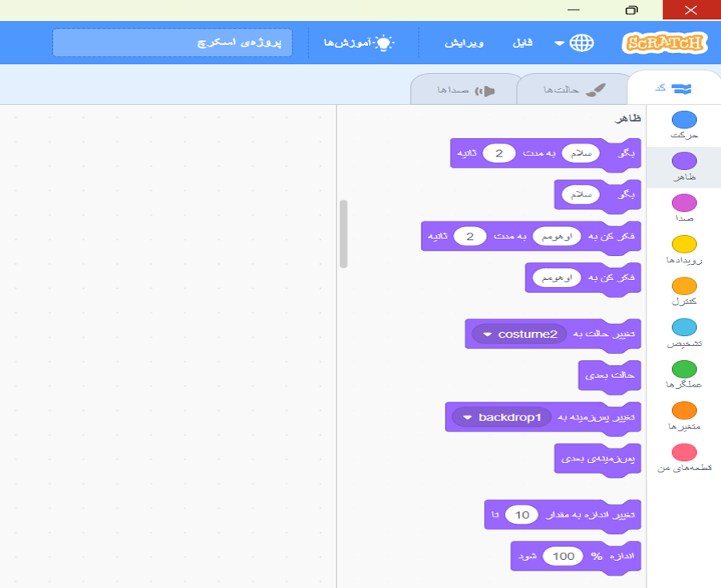
Task: Switch to the کد (Code) tab
Action: (674, 88)
